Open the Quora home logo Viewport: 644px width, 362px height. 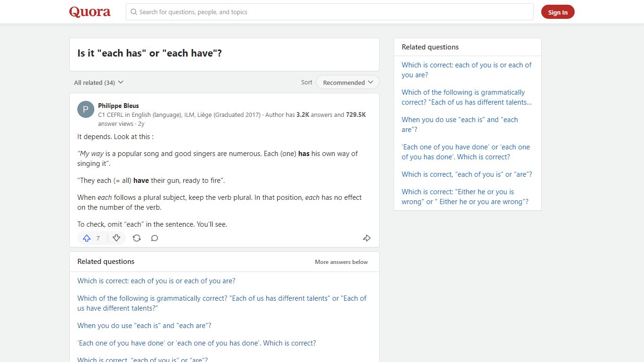90,12
